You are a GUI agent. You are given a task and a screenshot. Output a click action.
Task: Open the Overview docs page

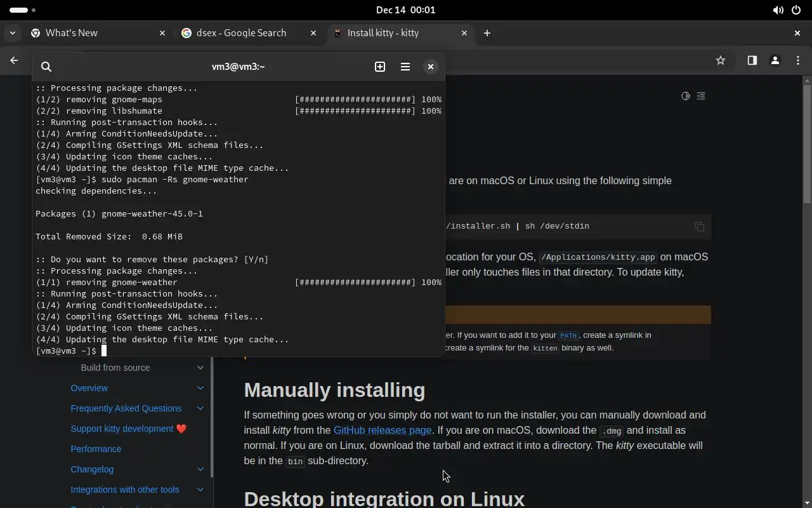[x=89, y=388]
